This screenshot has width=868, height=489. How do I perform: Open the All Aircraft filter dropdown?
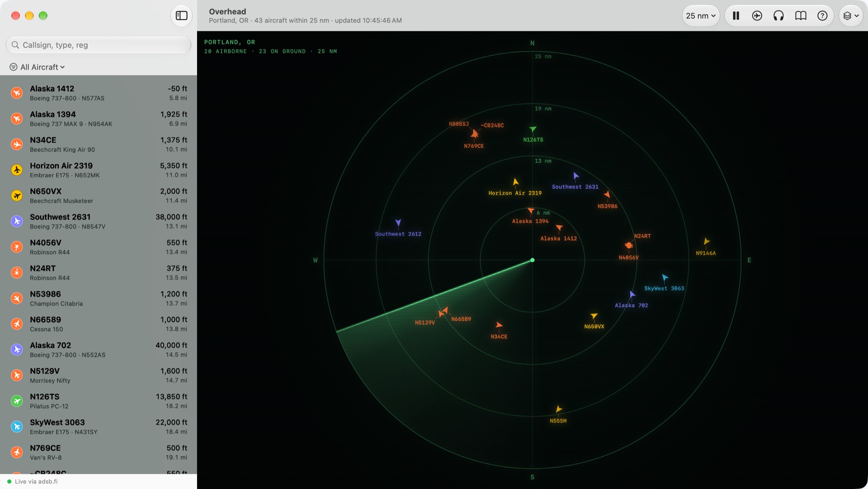43,67
